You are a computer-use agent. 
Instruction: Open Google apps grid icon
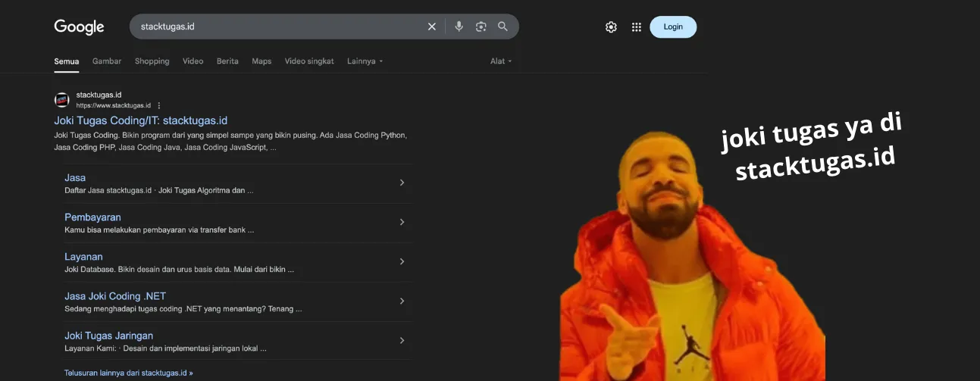[636, 27]
